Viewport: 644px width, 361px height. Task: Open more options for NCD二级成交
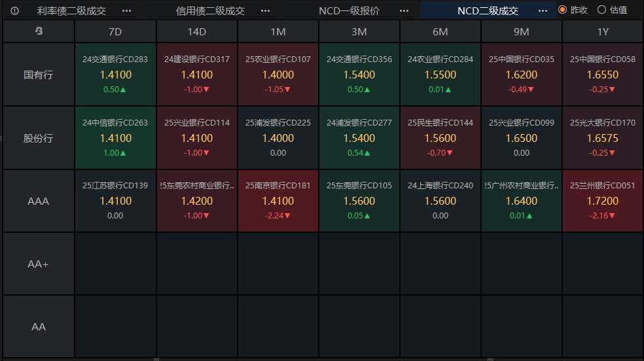(543, 10)
